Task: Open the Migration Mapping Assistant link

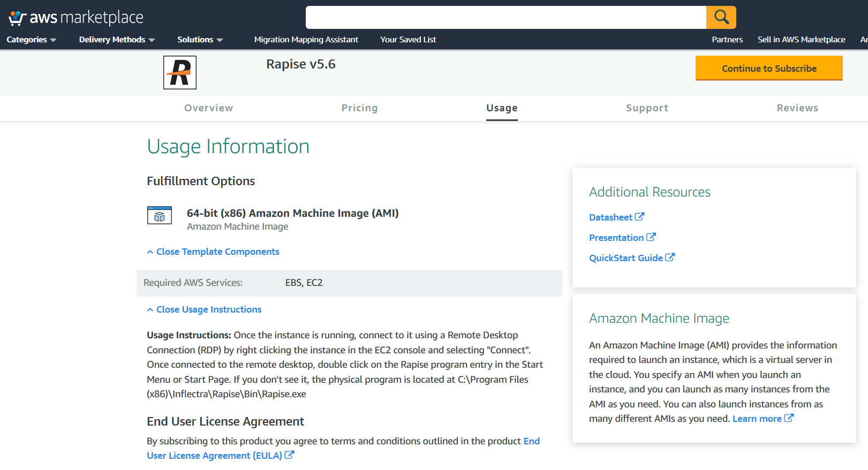Action: pos(306,40)
